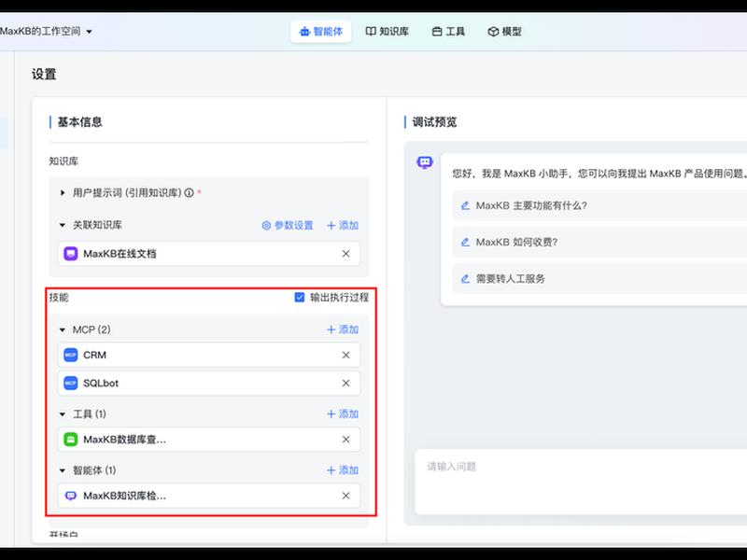
Task: Collapse the 关联知识库 section
Action: tap(63, 225)
